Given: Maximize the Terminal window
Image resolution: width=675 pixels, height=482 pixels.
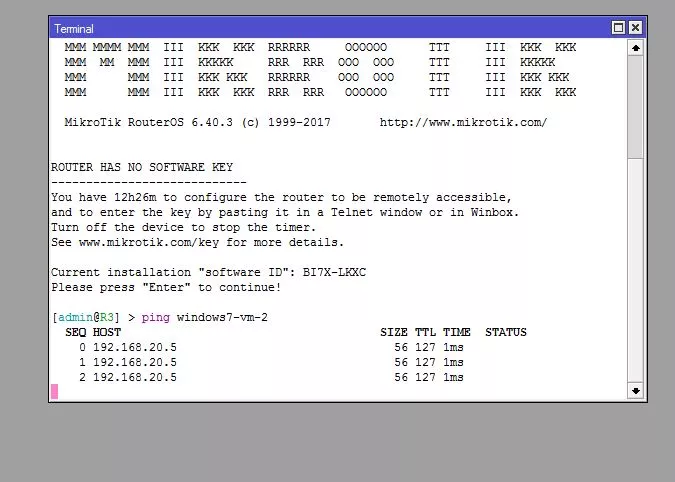Looking at the screenshot, I should [618, 28].
